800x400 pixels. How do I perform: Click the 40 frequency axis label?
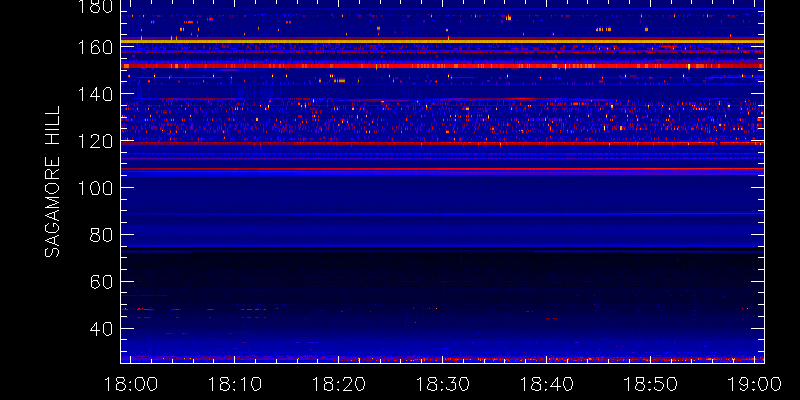[101, 329]
